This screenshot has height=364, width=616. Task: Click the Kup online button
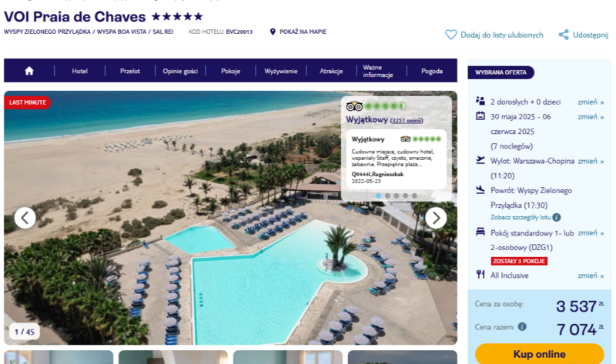540,354
